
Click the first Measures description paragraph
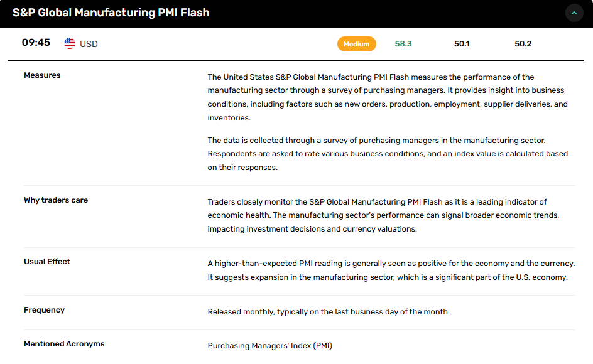388,97
